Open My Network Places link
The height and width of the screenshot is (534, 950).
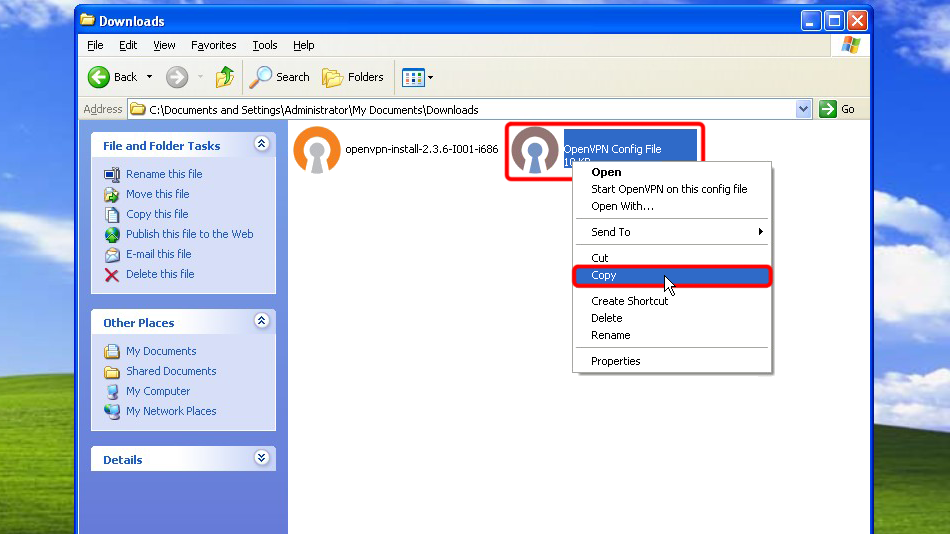[171, 411]
